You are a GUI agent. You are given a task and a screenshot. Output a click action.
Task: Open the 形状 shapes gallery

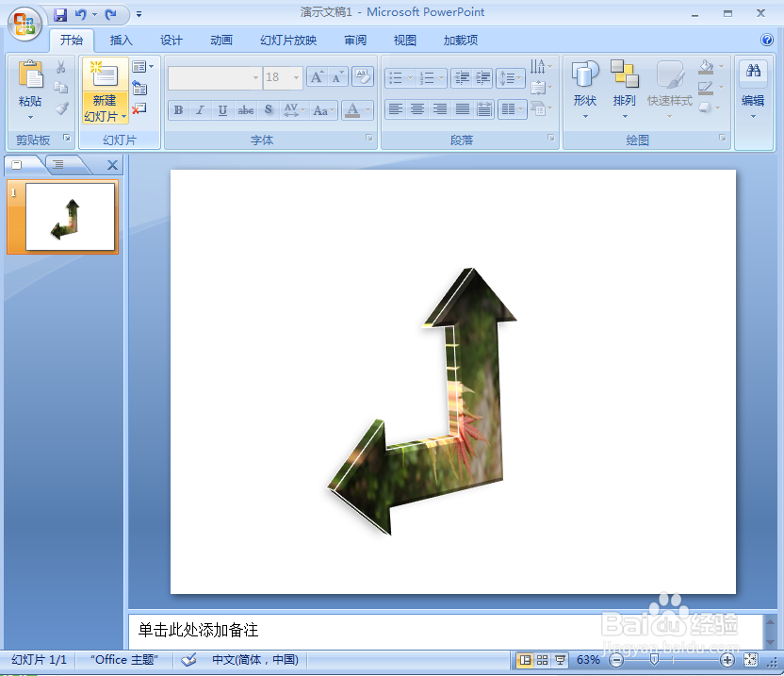pyautogui.click(x=585, y=91)
